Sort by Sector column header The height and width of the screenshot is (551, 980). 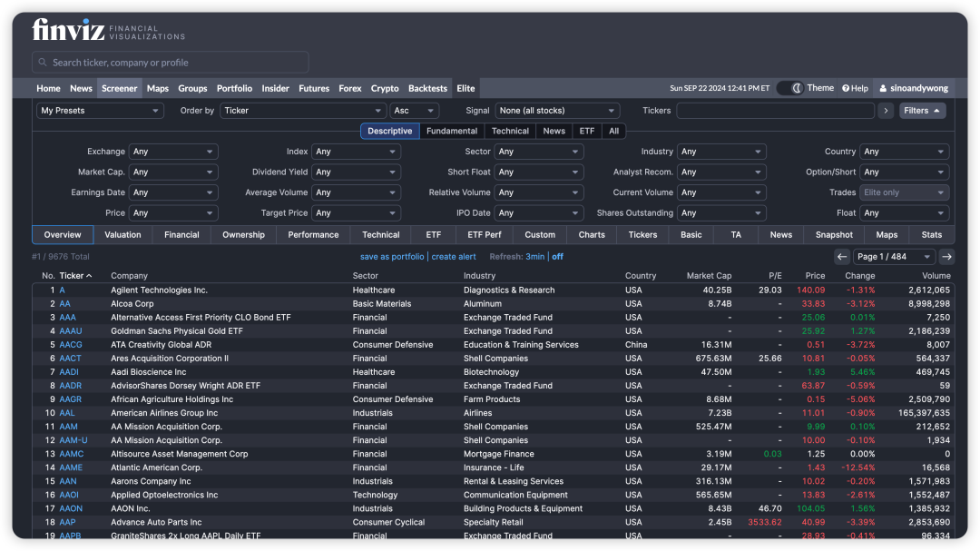pos(365,276)
